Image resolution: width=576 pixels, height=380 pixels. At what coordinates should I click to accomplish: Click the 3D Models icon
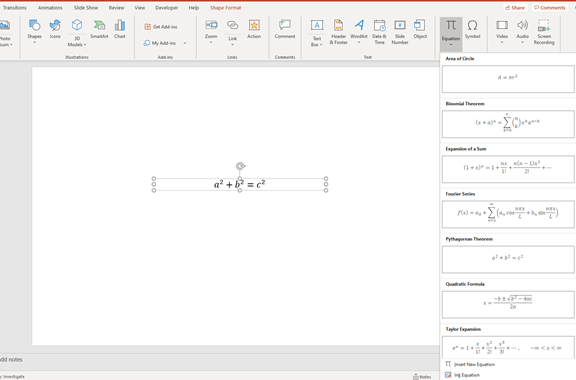pyautogui.click(x=77, y=26)
